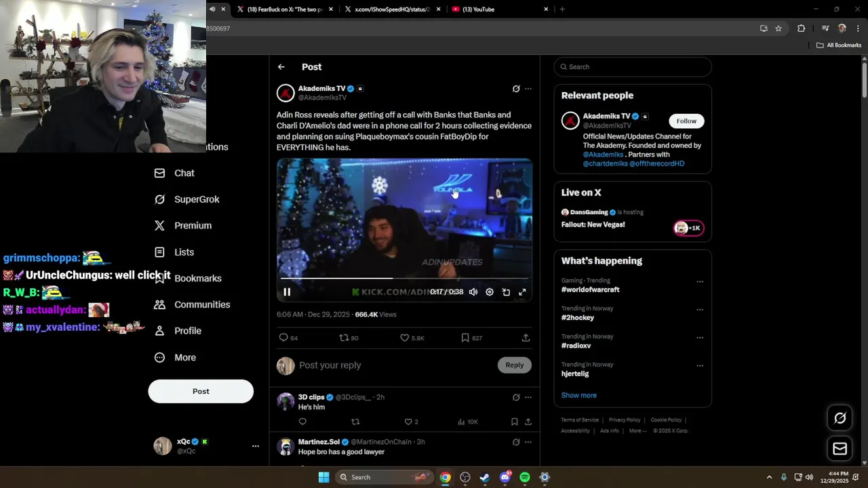Switch to the YouTube tab

point(498,9)
